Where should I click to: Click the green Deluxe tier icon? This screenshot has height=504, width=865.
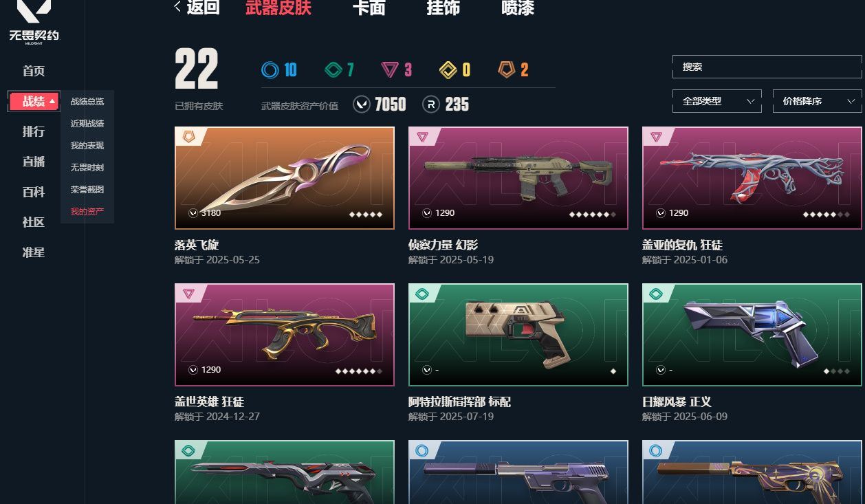pos(333,69)
